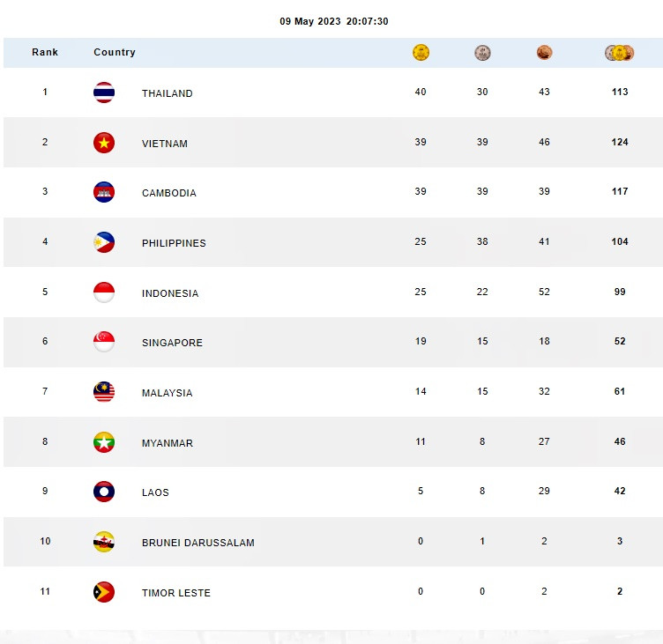
Task: Click the Malaysia flag icon
Action: (x=104, y=392)
